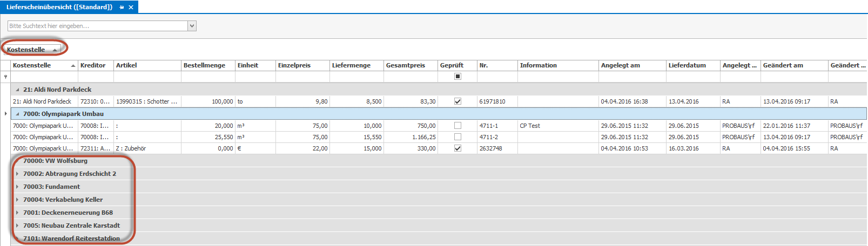Collapse the 21: Aldi Nord Parkdeck group
868x246 pixels.
coord(17,90)
